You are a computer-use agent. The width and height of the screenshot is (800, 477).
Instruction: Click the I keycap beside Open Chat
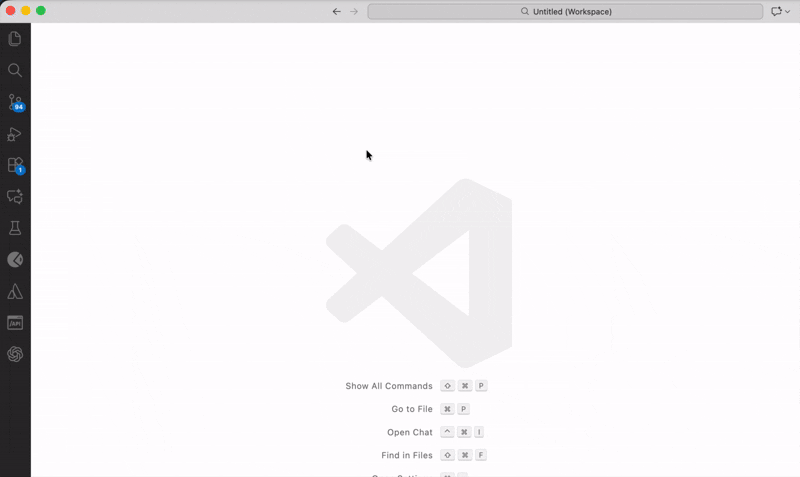tap(479, 432)
